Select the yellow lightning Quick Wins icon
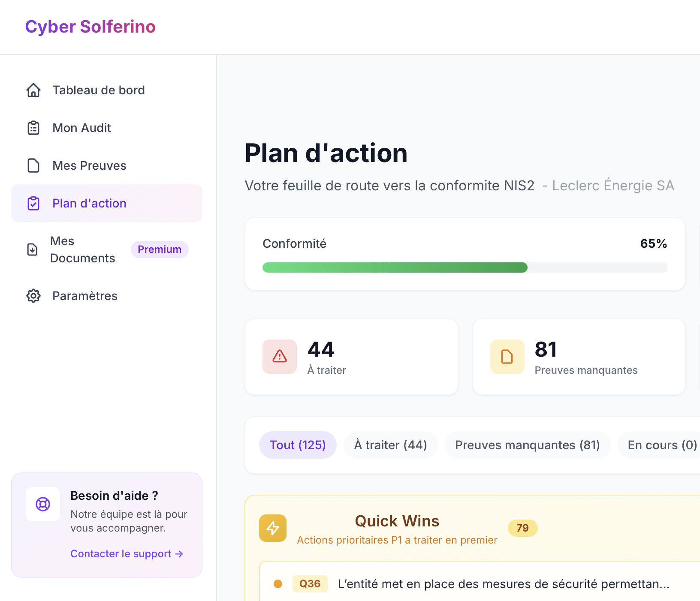 (x=273, y=528)
